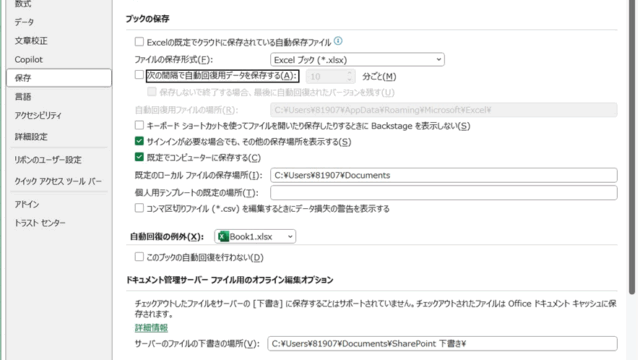Click the info icon beside cloud autosave option

click(x=338, y=41)
